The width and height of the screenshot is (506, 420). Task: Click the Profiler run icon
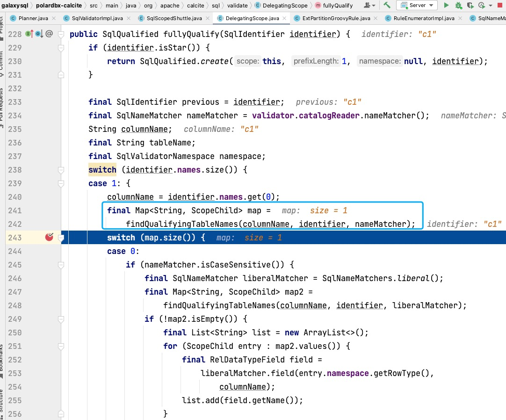coord(482,6)
